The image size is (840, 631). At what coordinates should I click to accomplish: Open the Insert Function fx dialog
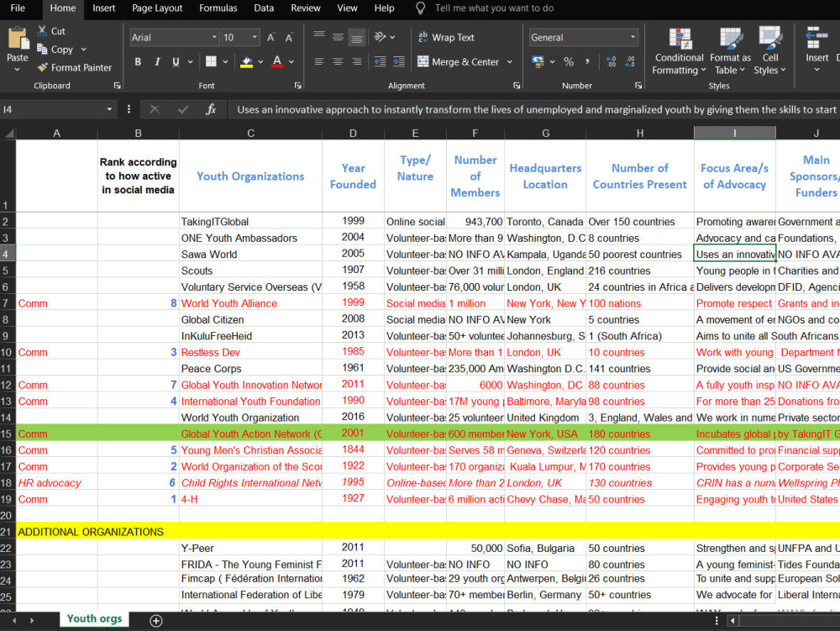(x=211, y=109)
